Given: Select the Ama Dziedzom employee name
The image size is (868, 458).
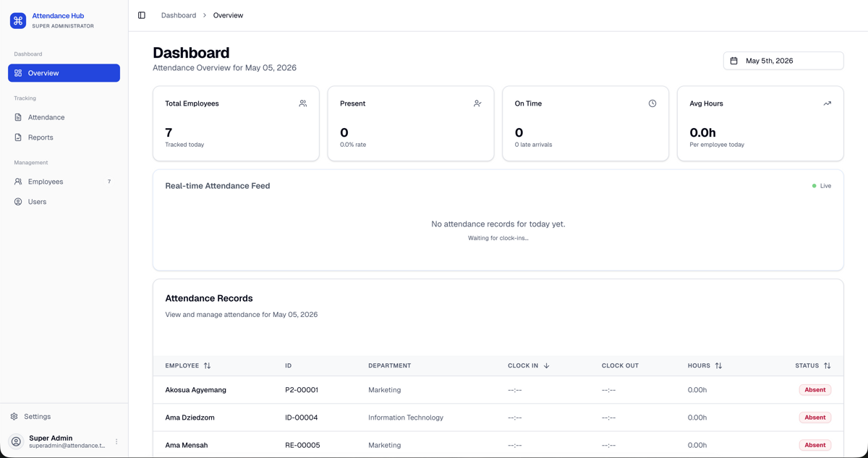Looking at the screenshot, I should 190,417.
